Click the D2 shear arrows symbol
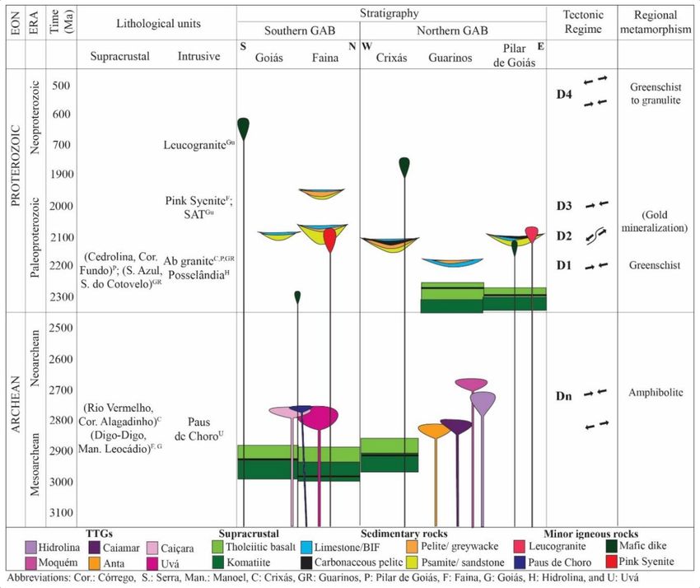 pyautogui.click(x=596, y=236)
